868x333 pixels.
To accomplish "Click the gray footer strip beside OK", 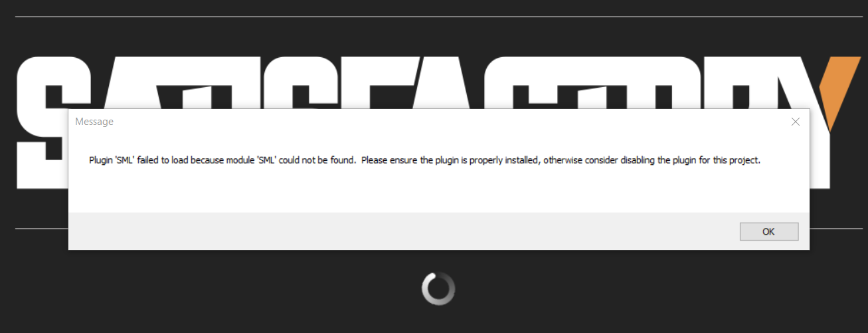I will tap(398, 231).
